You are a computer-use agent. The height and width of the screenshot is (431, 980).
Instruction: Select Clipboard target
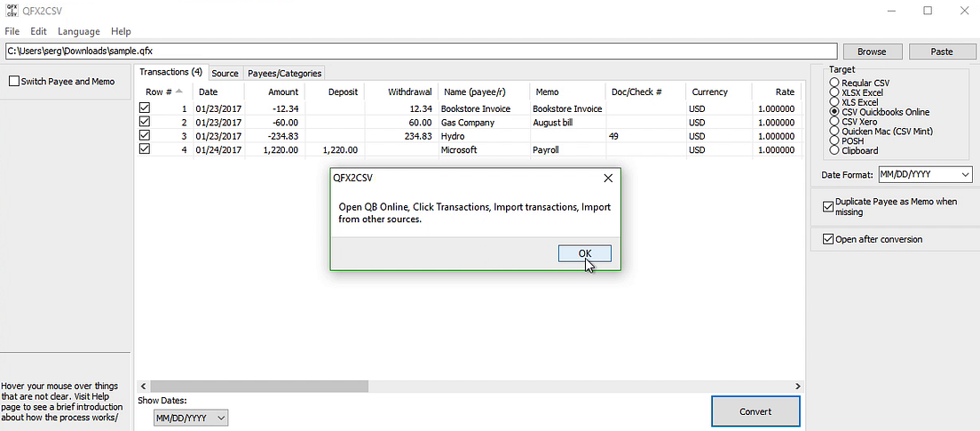[x=853, y=151]
